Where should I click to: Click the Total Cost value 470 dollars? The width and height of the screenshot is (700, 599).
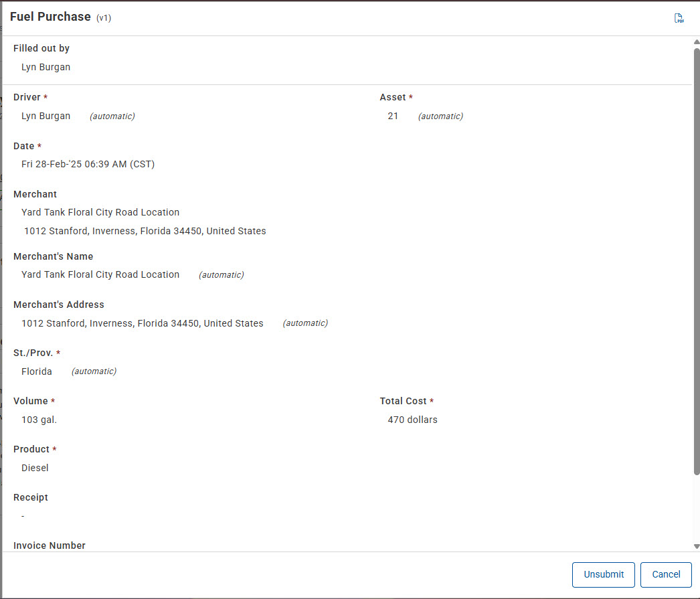pyautogui.click(x=412, y=420)
